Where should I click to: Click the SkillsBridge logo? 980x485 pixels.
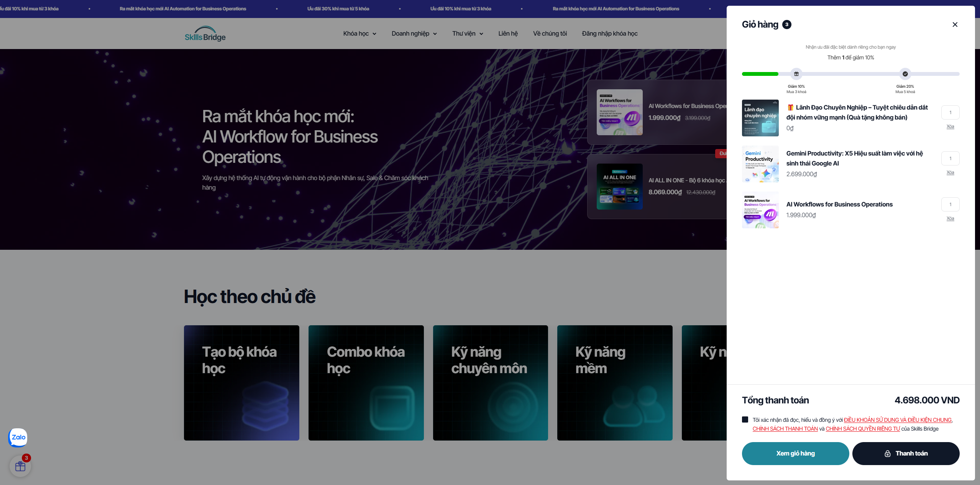point(205,34)
